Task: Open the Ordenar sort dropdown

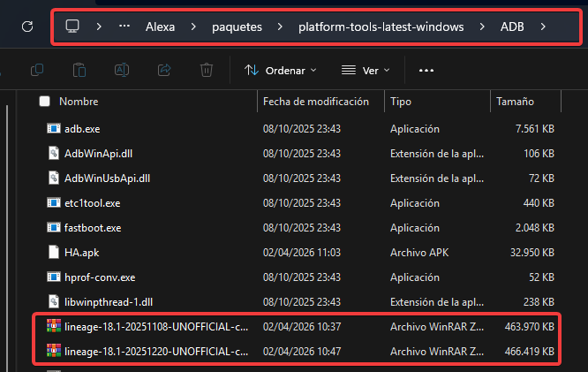Action: [x=281, y=70]
